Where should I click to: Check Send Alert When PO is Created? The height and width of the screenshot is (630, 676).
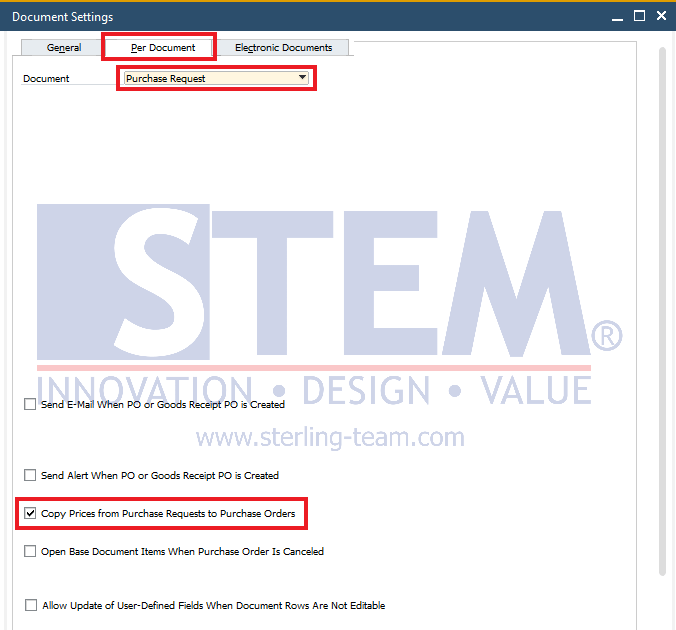click(30, 475)
